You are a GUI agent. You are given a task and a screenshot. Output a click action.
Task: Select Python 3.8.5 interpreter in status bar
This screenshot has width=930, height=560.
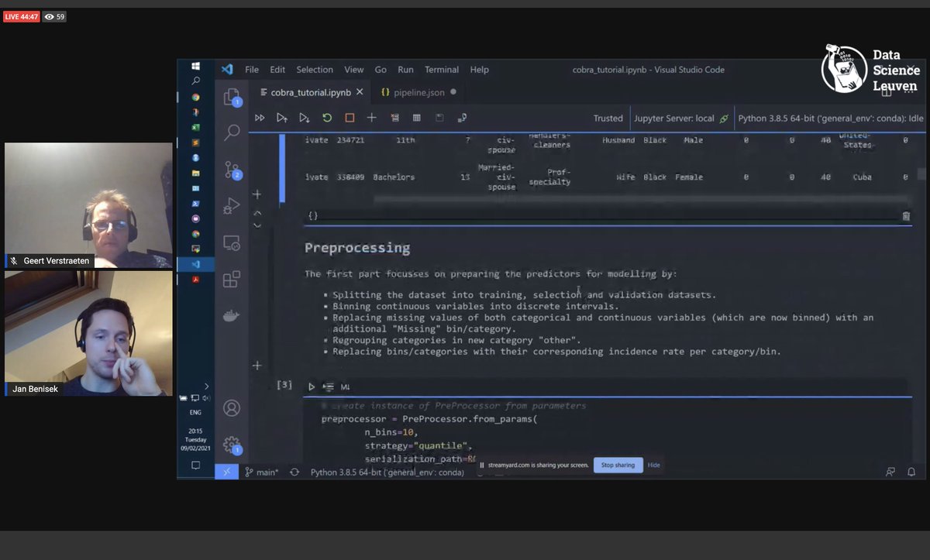pyautogui.click(x=387, y=472)
